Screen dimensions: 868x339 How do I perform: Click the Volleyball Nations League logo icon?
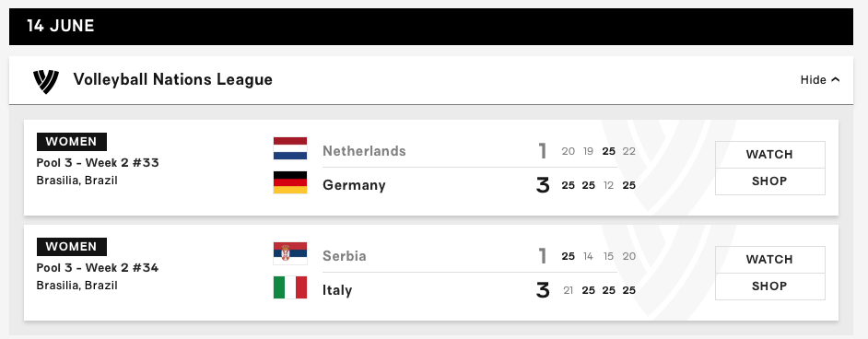point(46,81)
